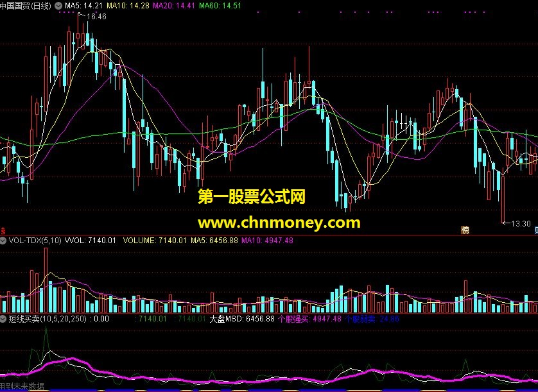Image resolution: width=538 pixels, height=392 pixels.
Task: Click the 榜 badge icon
Action: [465, 230]
